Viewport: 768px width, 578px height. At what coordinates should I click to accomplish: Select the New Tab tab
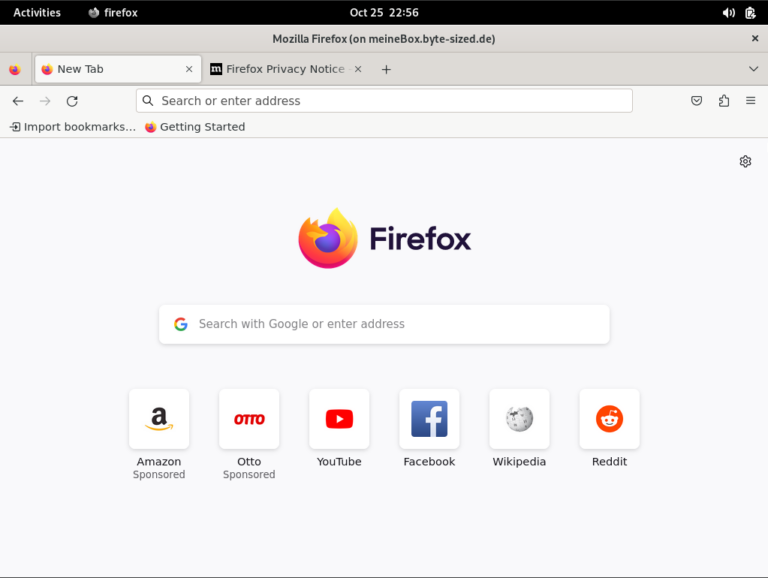110,69
